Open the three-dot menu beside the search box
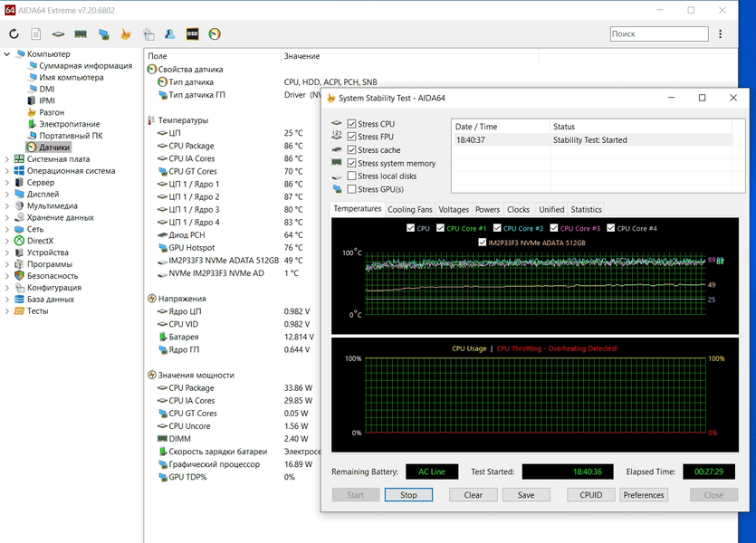The width and height of the screenshot is (756, 543). [x=721, y=33]
